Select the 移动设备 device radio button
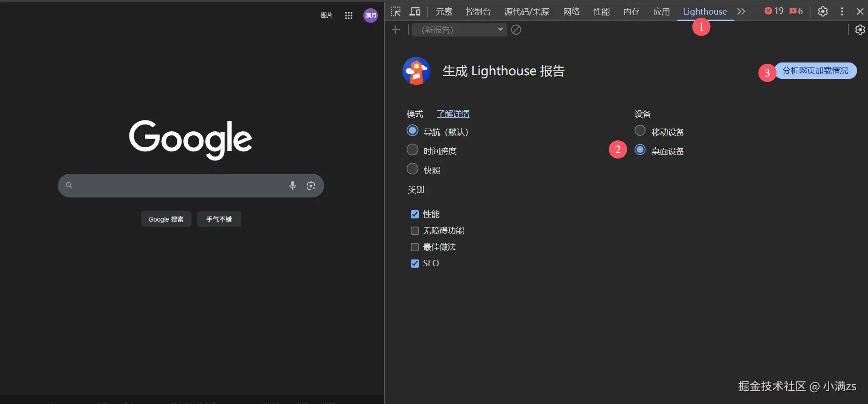 tap(640, 131)
